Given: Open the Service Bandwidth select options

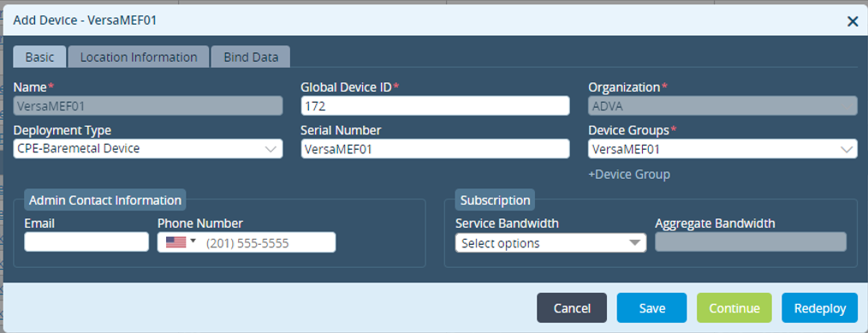Looking at the screenshot, I should click(550, 243).
